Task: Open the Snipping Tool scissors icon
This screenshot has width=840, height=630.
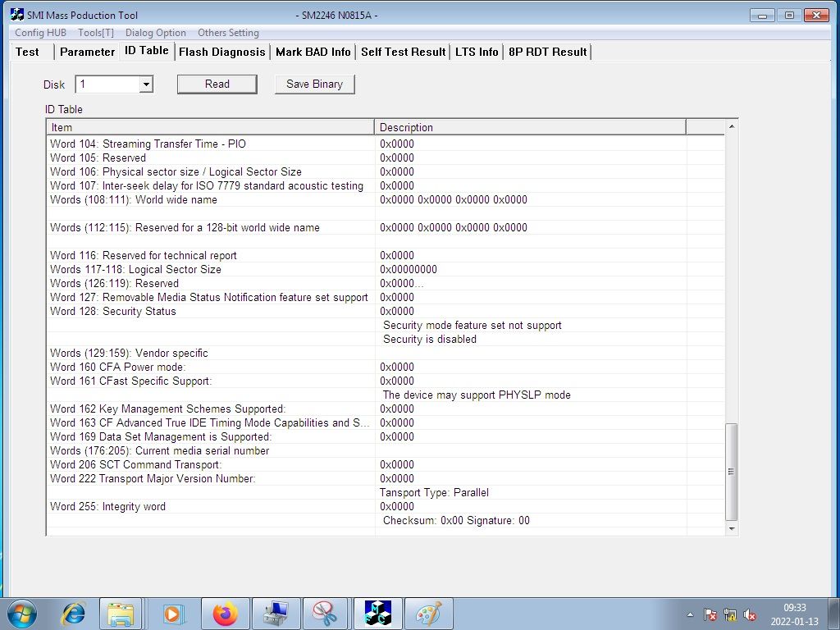Action: point(325,614)
